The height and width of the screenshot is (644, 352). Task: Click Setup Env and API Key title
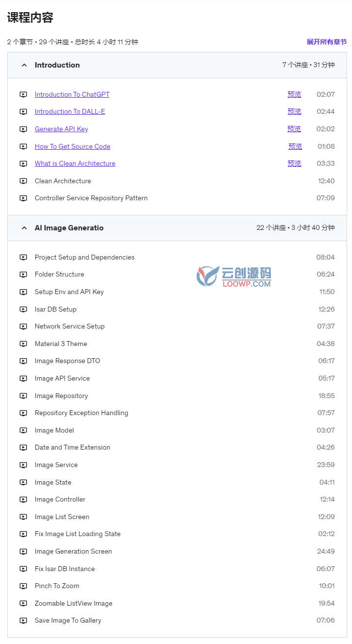pos(69,292)
